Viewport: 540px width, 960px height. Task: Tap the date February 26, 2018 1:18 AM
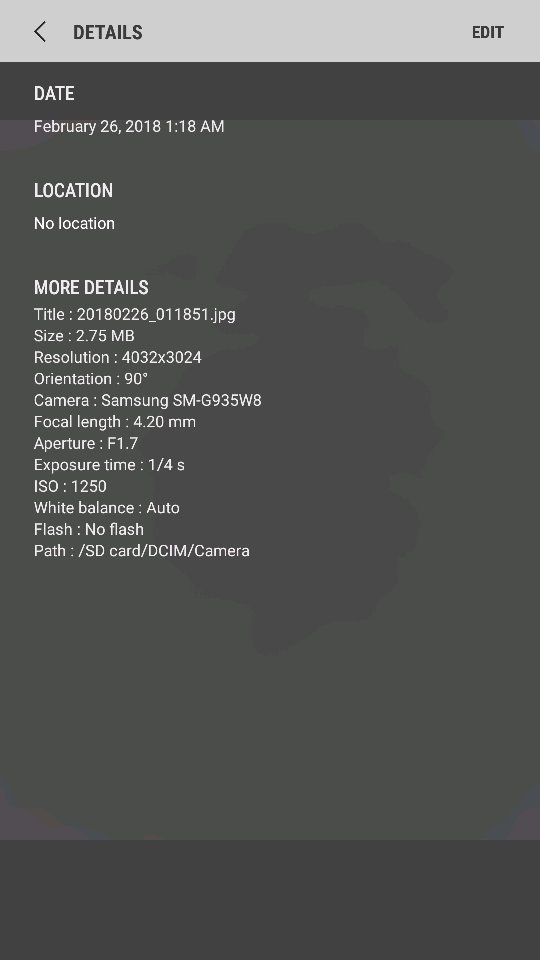[x=129, y=126]
